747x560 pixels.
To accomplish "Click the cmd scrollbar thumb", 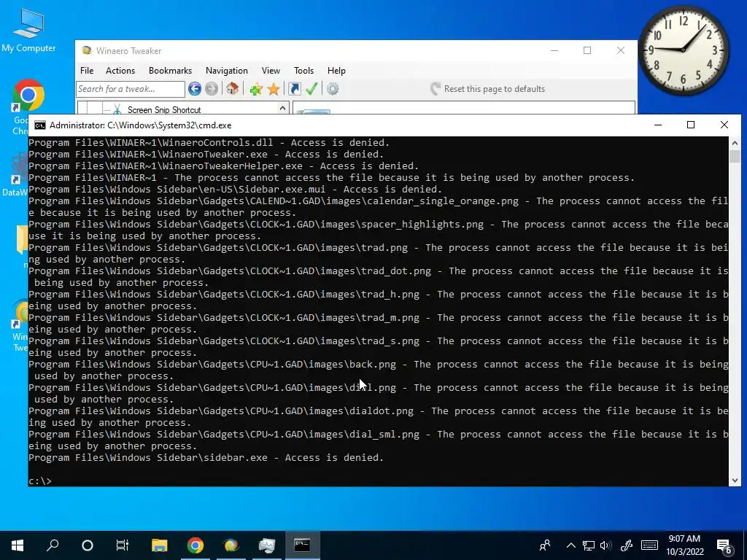I will click(x=735, y=156).
